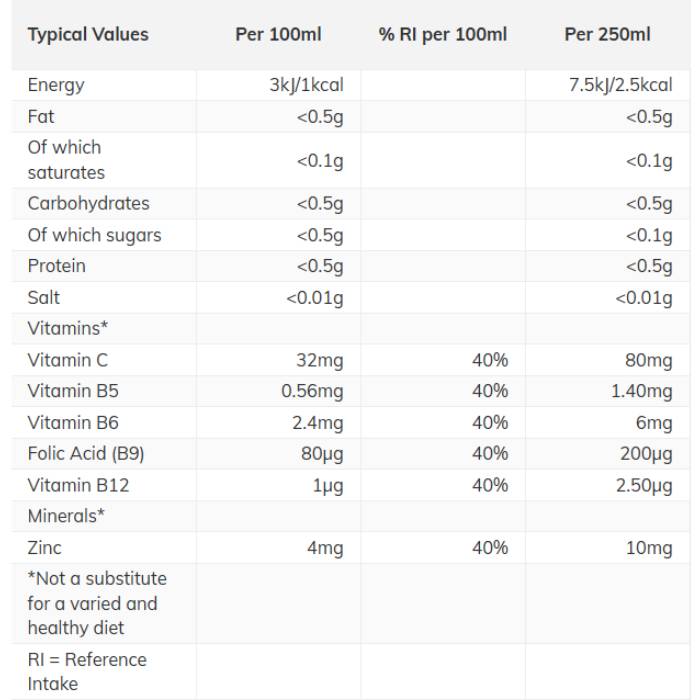
Task: Select the 'Minerals*' section heading
Action: click(67, 516)
